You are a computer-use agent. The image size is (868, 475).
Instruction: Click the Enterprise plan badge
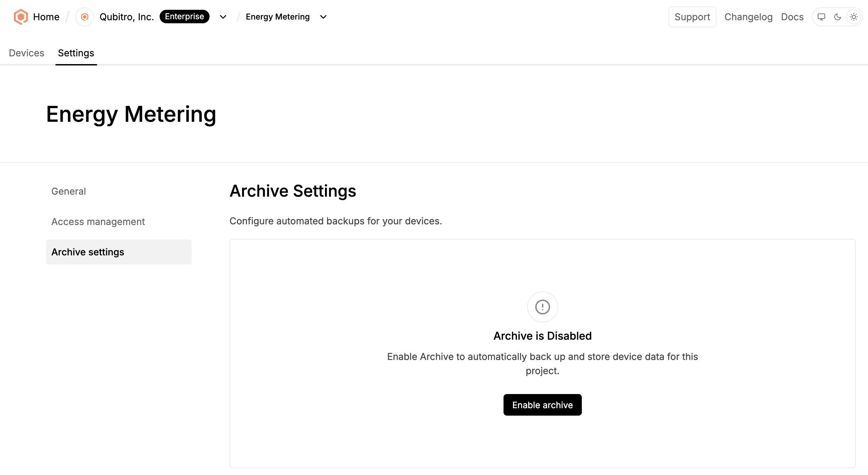point(185,17)
